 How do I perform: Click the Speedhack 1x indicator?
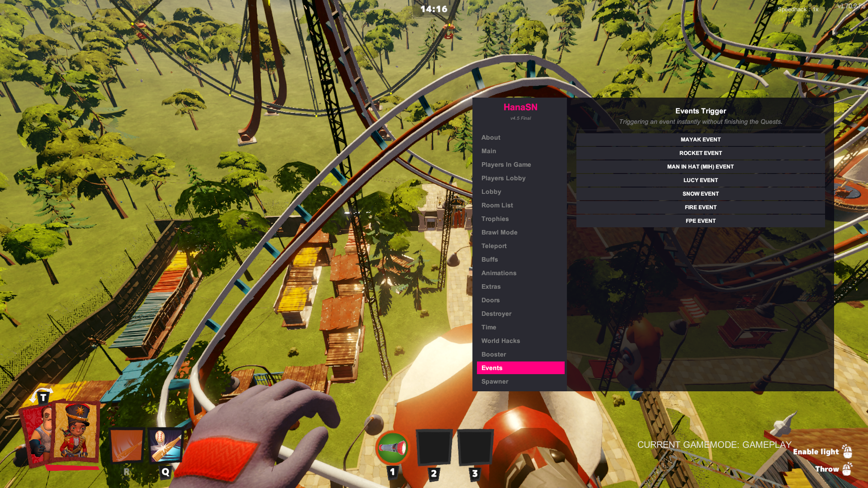pos(798,9)
